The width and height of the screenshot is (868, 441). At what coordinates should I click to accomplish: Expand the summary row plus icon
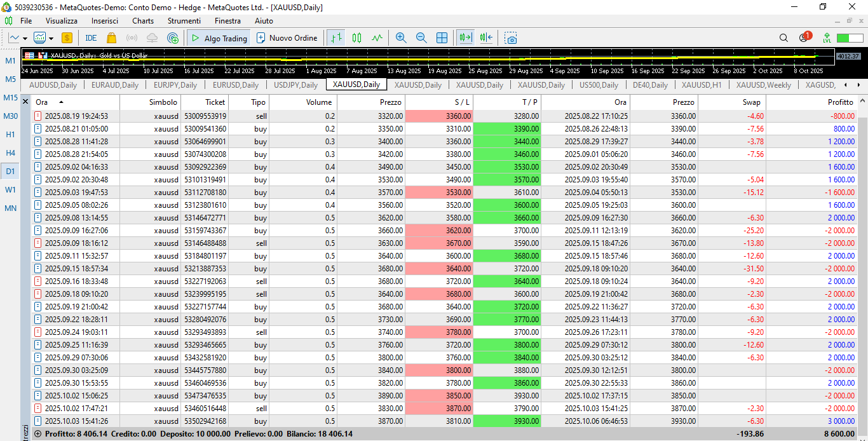pos(37,434)
